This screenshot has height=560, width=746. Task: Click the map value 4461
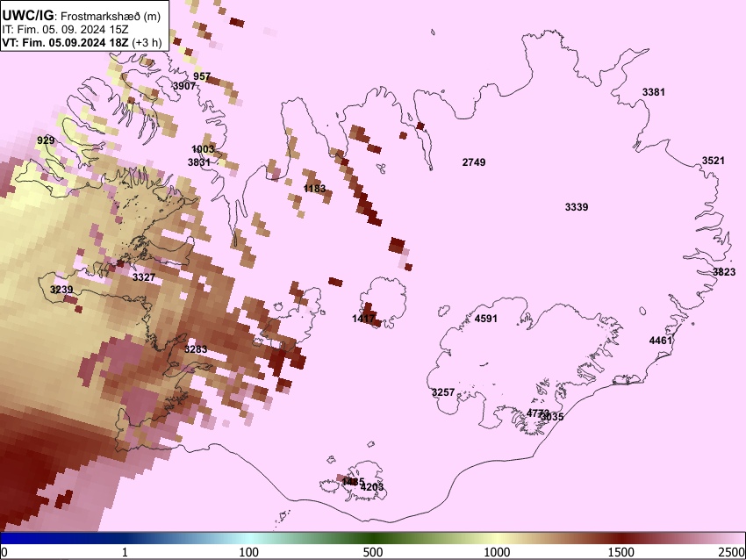[661, 341]
